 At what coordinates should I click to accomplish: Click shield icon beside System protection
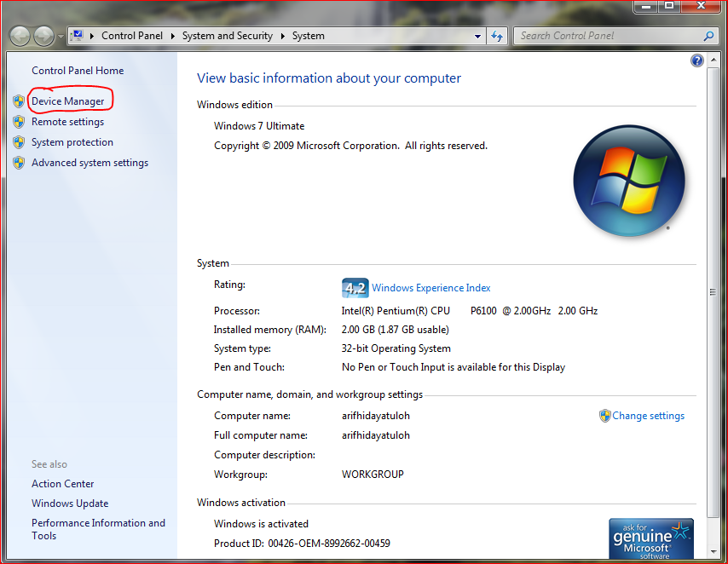click(x=19, y=142)
